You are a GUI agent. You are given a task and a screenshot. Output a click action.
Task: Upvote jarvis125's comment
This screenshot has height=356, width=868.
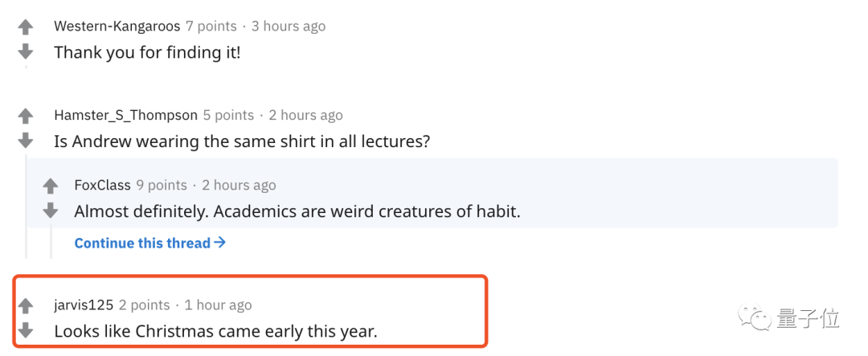[26, 305]
